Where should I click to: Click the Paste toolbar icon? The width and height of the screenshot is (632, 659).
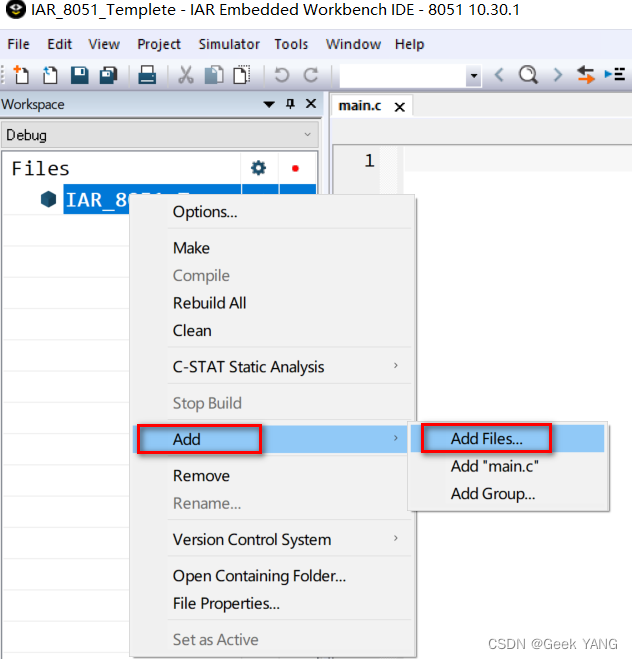pyautogui.click(x=242, y=75)
